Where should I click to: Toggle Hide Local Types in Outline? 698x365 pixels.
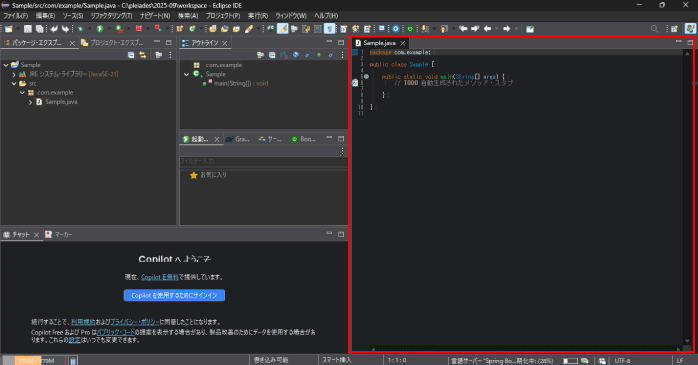point(330,55)
